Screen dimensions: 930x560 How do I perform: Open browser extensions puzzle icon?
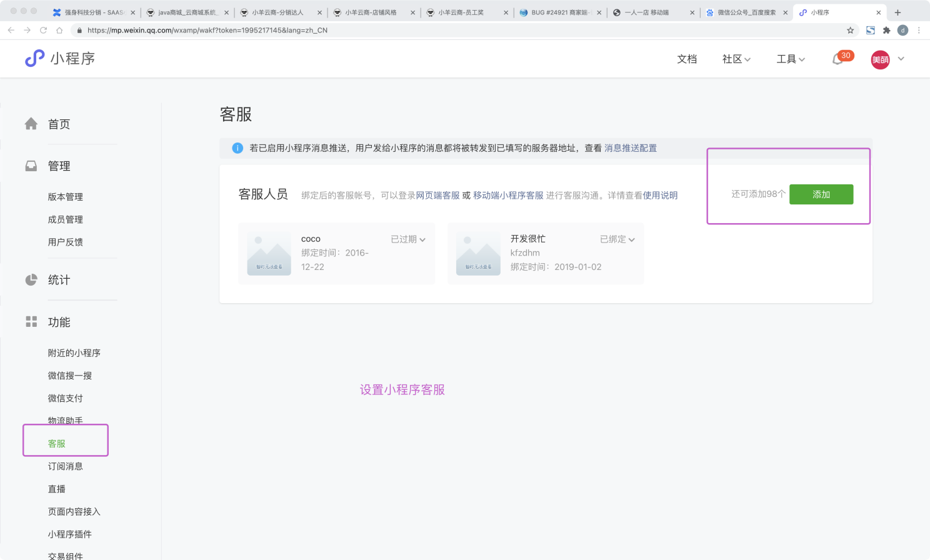pyautogui.click(x=886, y=30)
